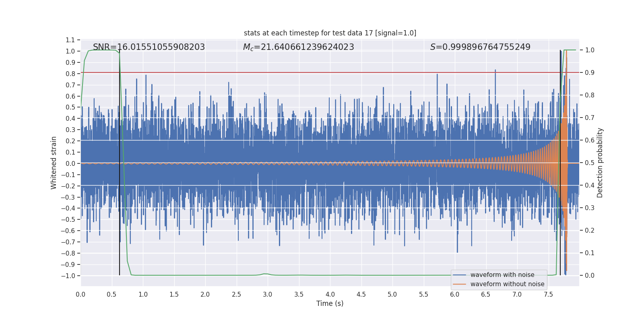Click the "waveform without noise" legend label
This screenshot has width=644, height=322.
pos(507,284)
